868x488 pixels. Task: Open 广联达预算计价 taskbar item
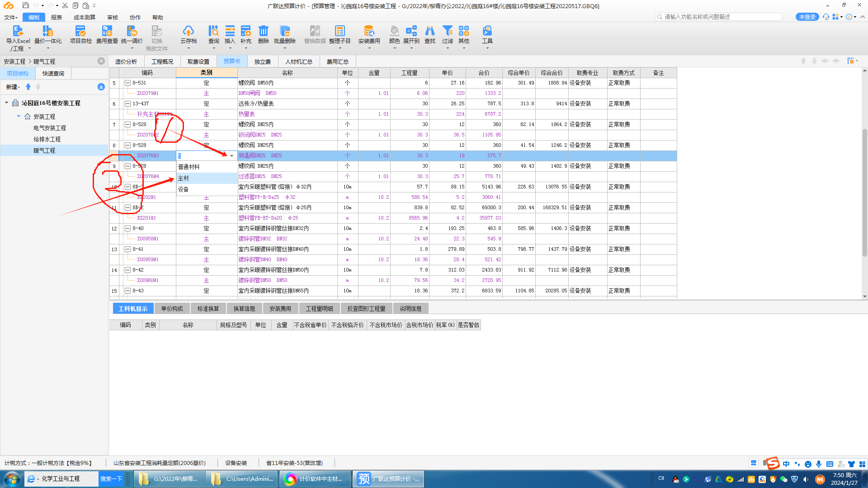388,479
